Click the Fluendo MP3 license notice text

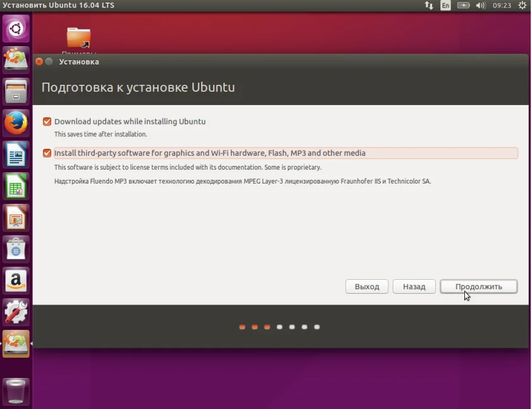(x=242, y=182)
